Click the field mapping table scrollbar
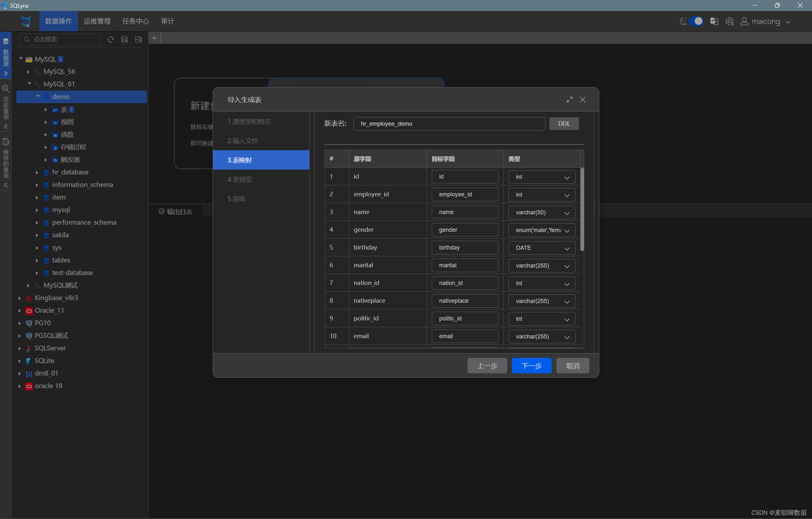 pyautogui.click(x=582, y=209)
